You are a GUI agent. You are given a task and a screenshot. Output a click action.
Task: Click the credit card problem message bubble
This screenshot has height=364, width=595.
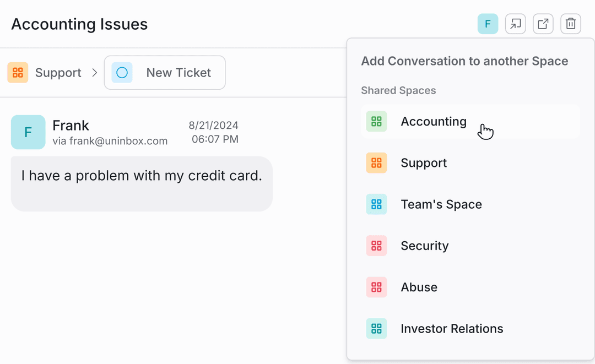tap(142, 183)
